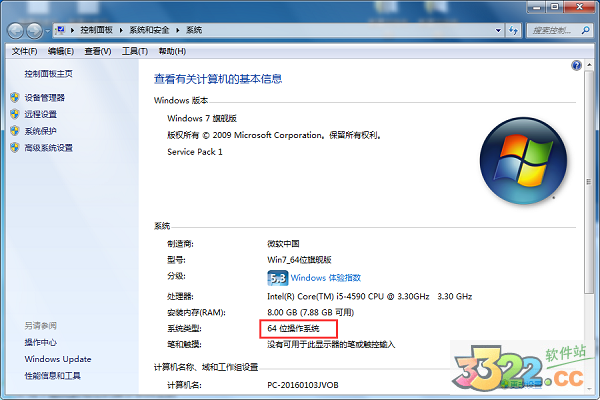Open Windows 体验指数 link
Viewport: 600px width, 400px height.
[326, 278]
